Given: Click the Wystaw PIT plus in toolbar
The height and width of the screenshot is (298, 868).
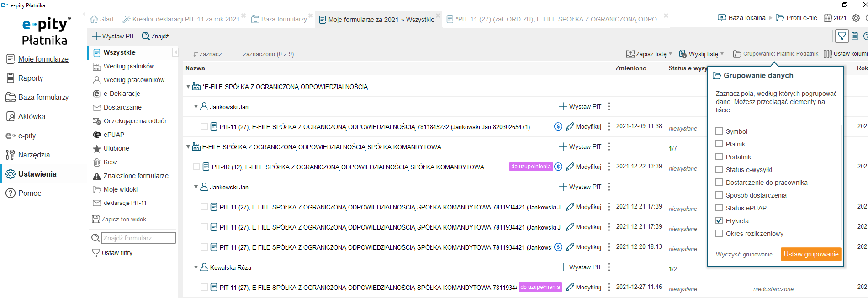Looking at the screenshot, I should coord(113,36).
